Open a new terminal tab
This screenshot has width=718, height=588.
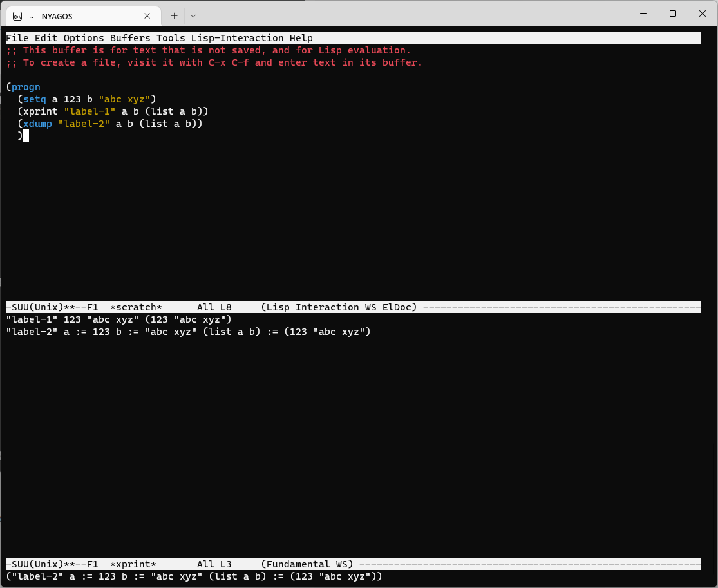tap(174, 16)
